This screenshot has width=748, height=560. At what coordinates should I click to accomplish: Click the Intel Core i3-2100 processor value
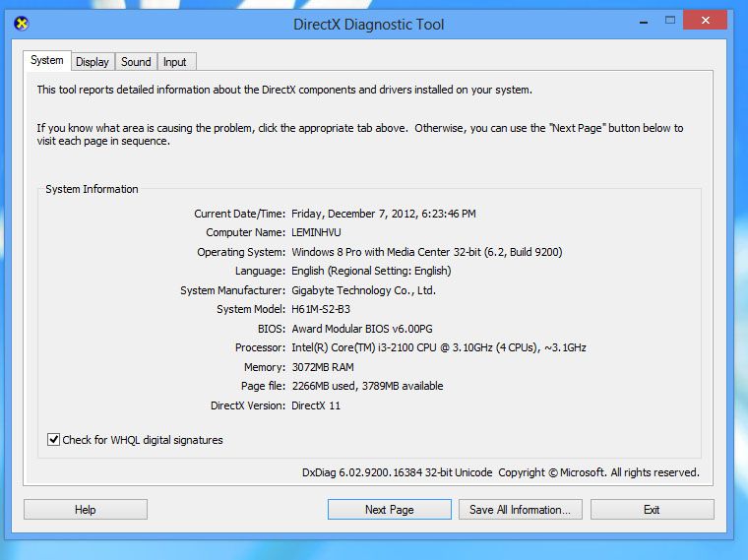click(439, 347)
